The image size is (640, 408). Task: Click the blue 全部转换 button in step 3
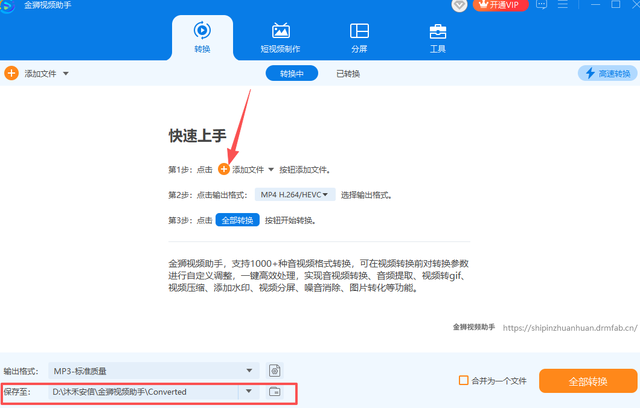238,220
